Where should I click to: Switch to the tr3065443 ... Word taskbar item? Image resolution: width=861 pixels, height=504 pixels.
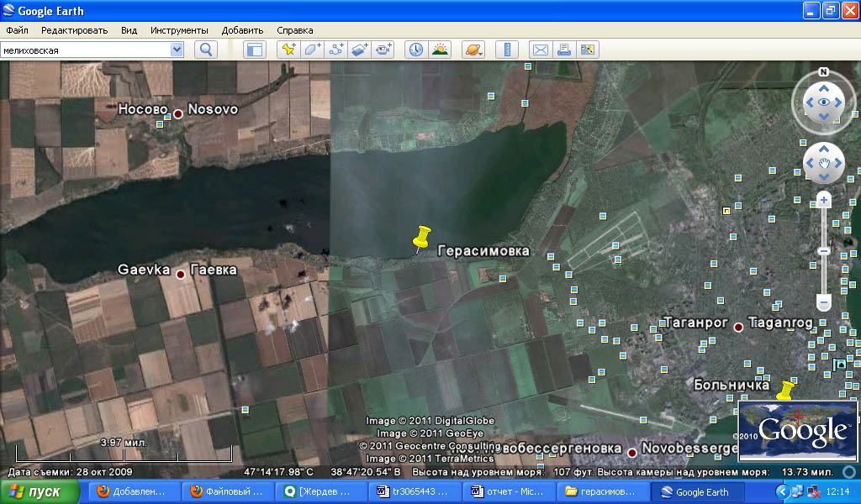(414, 492)
